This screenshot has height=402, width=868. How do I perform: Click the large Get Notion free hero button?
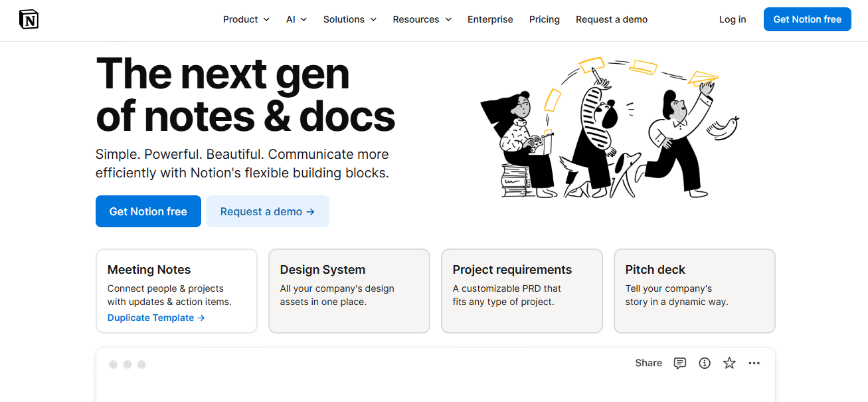148,211
